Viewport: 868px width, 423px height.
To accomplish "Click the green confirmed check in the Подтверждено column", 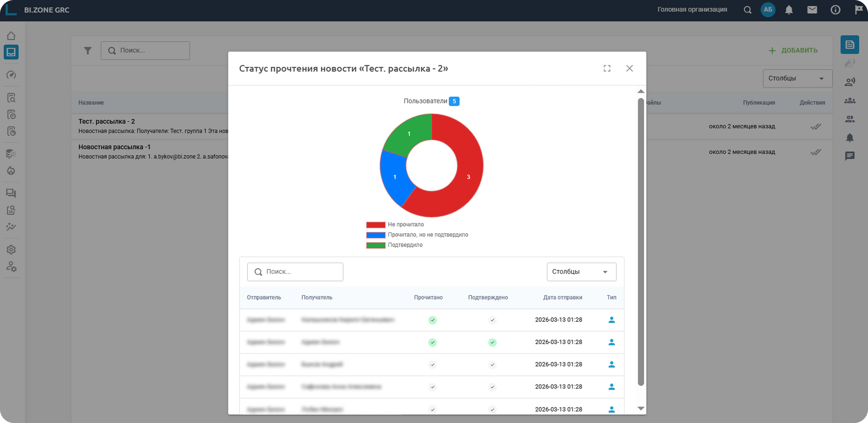I will 492,342.
